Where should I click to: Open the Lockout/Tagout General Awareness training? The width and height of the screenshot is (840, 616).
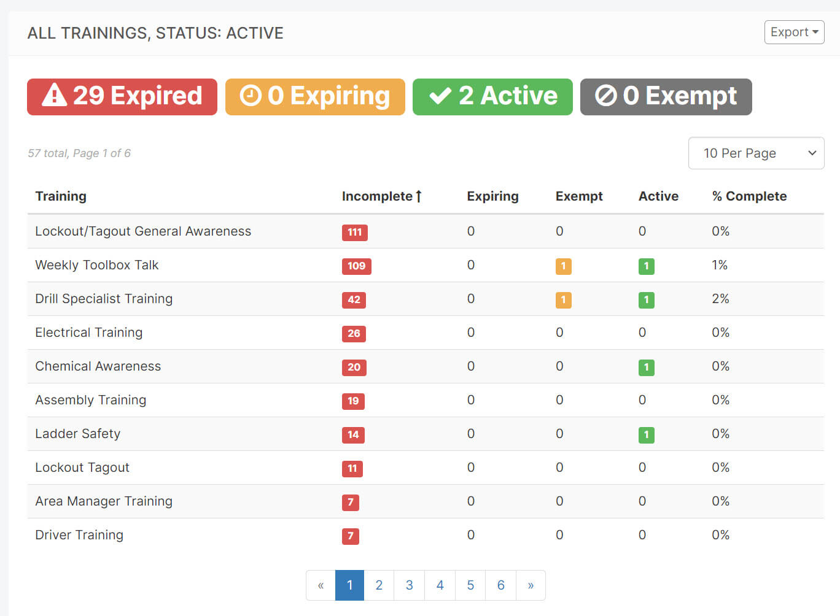(x=142, y=231)
